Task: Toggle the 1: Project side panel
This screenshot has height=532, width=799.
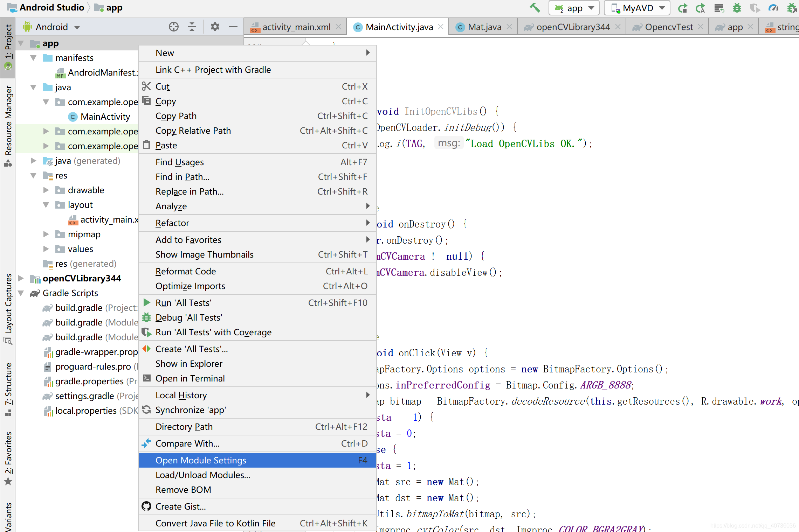Action: (8, 47)
